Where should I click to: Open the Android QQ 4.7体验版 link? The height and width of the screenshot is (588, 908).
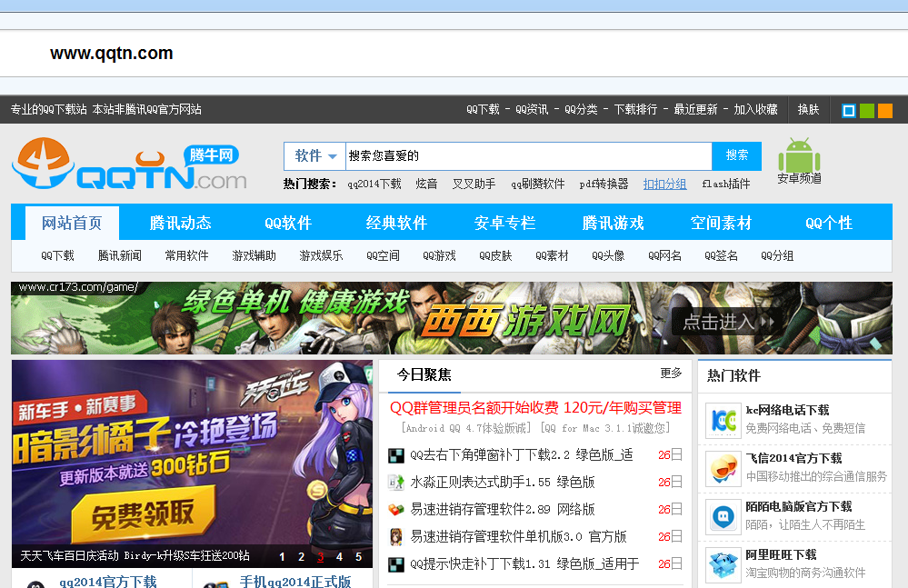pyautogui.click(x=466, y=428)
